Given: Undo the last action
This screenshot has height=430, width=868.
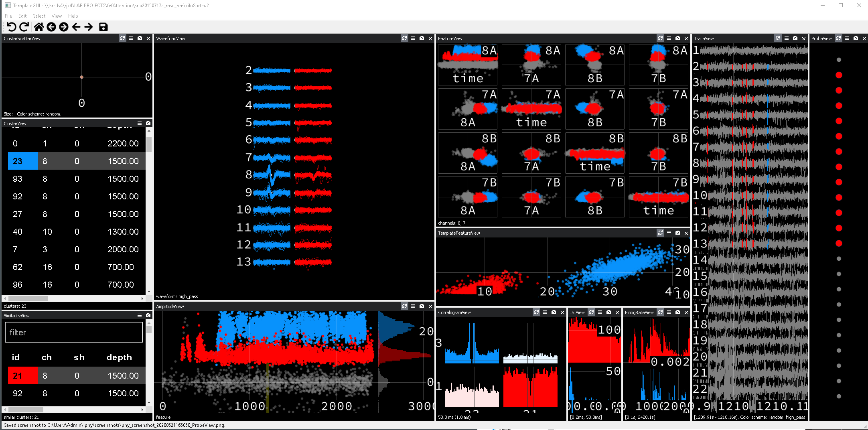Looking at the screenshot, I should coord(12,27).
